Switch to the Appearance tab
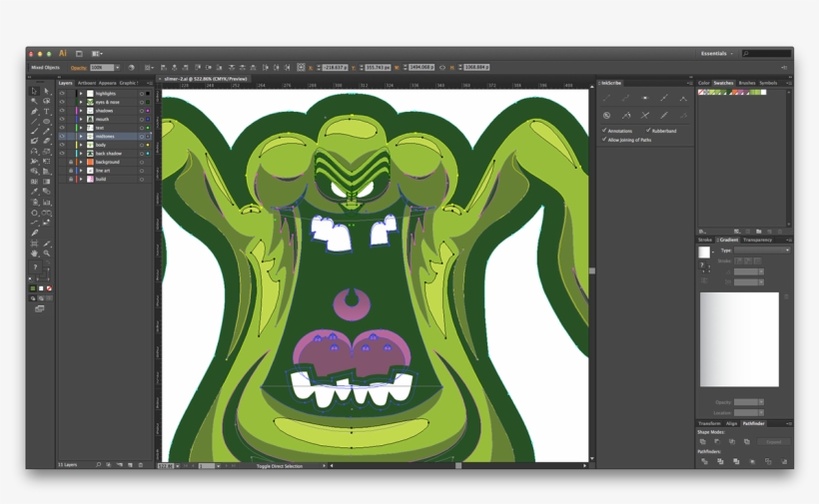The width and height of the screenshot is (819, 504). [107, 83]
